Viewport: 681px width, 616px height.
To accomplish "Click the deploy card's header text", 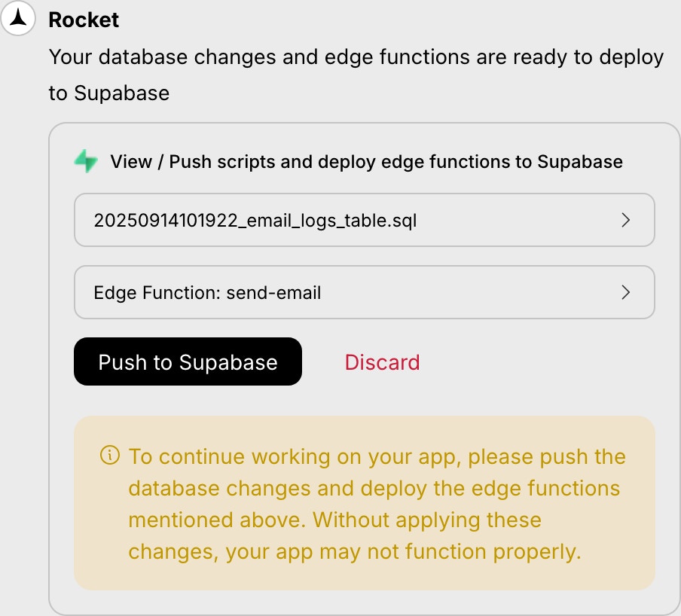I will click(x=366, y=161).
